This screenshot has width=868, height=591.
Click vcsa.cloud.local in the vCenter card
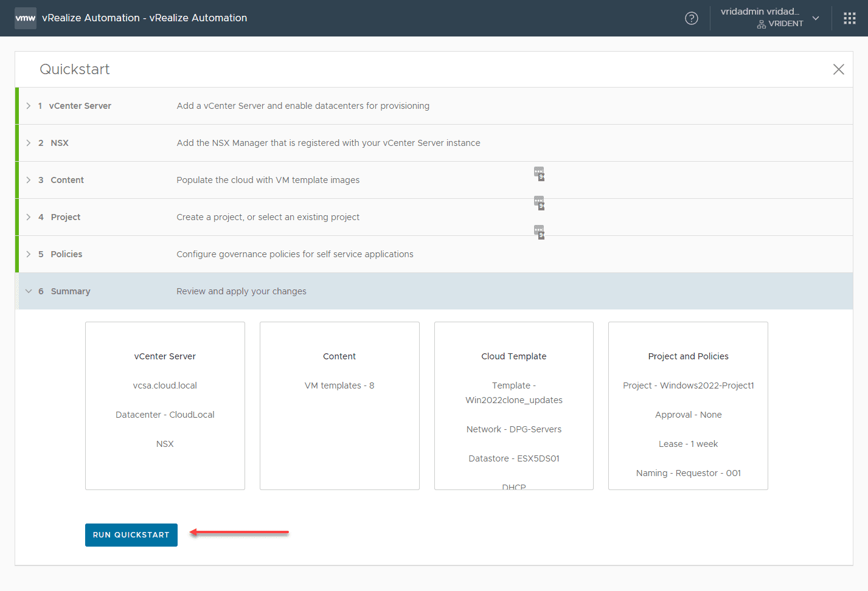165,385
